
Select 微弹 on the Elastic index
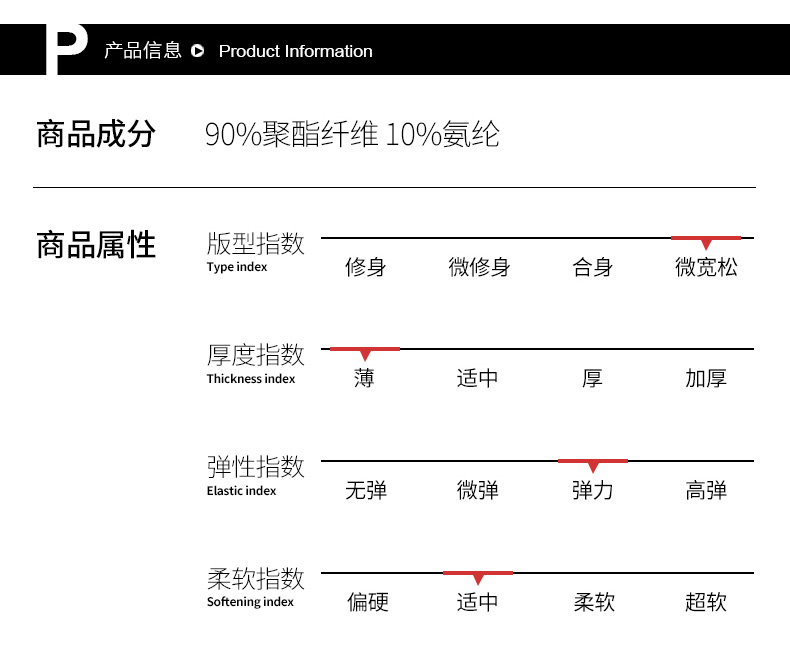(x=478, y=491)
